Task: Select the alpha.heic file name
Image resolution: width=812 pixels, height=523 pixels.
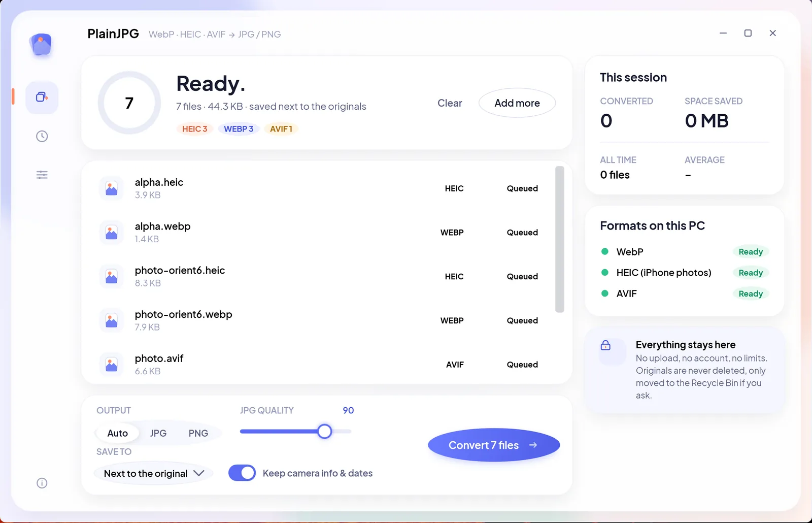Action: click(159, 182)
